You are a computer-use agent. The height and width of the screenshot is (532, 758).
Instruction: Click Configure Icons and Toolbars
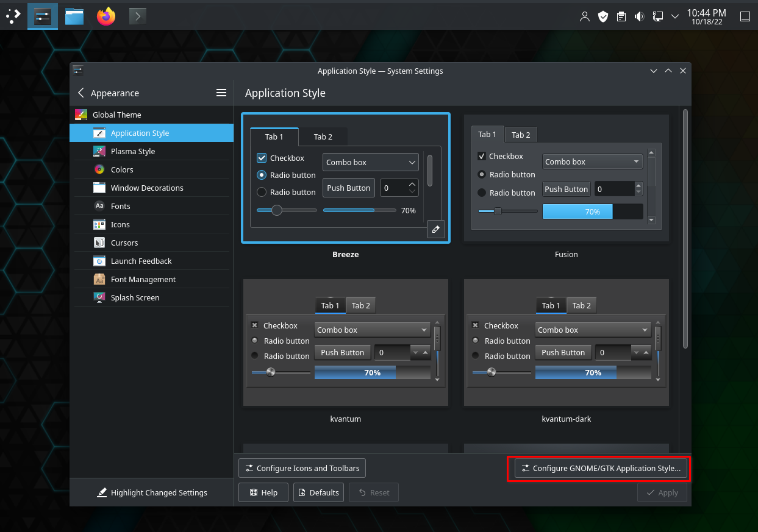point(302,468)
